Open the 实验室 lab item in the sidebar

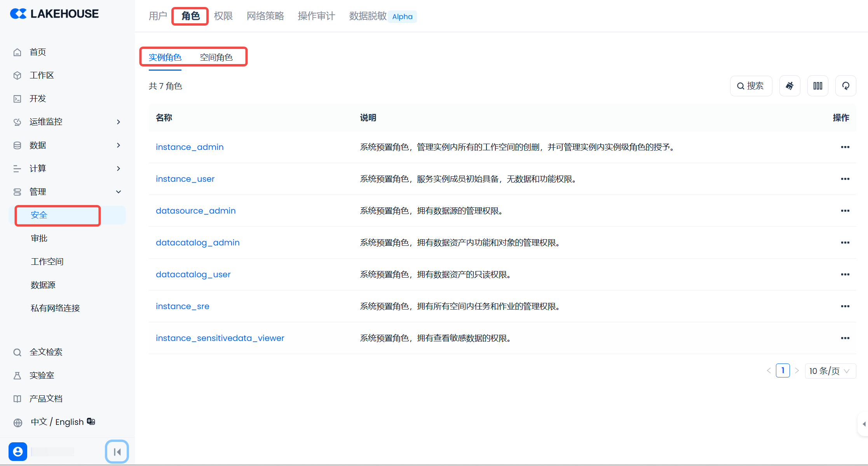[42, 376]
